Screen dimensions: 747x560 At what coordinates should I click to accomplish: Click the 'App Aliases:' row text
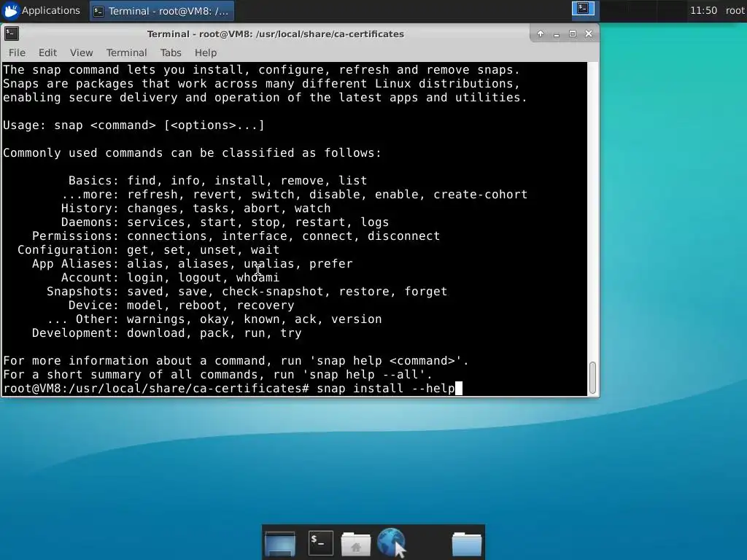(x=193, y=263)
